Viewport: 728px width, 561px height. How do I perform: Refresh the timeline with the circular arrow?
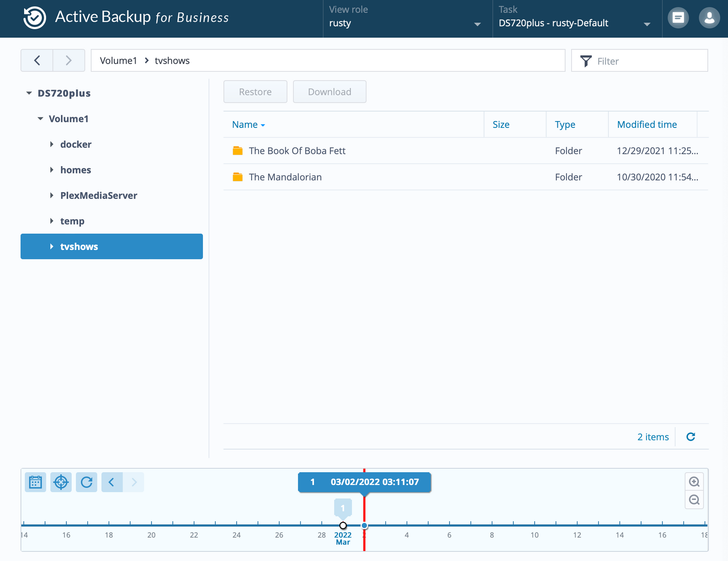tap(86, 482)
